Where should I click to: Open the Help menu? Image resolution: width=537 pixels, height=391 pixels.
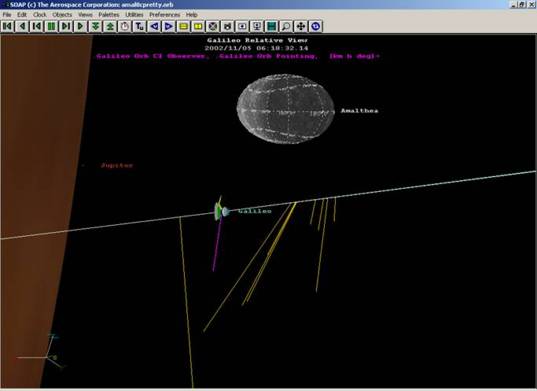pos(192,15)
